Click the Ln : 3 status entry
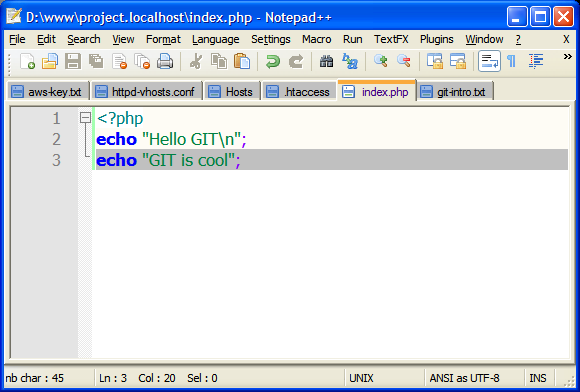Screen dimensions: 580x392 click(x=113, y=378)
